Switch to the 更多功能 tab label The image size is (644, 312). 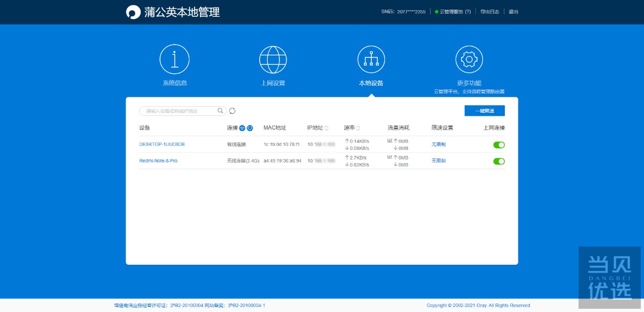pos(470,83)
